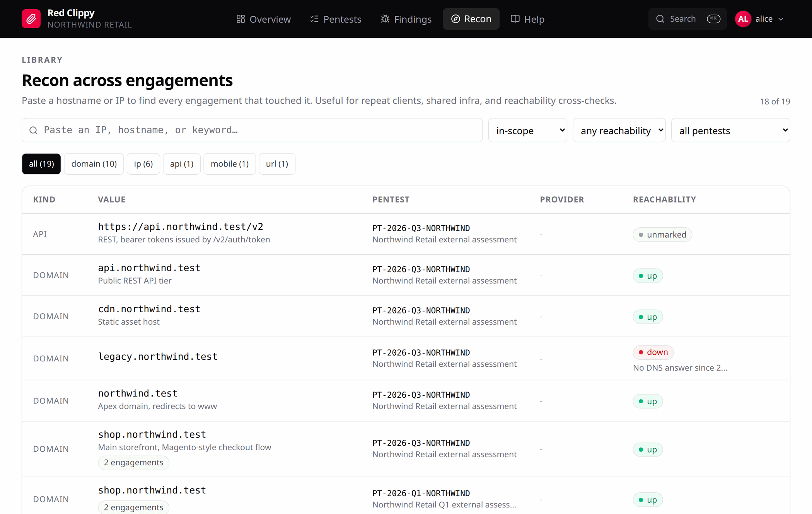
Task: Open the api.northwind.test domain entry
Action: (149, 268)
